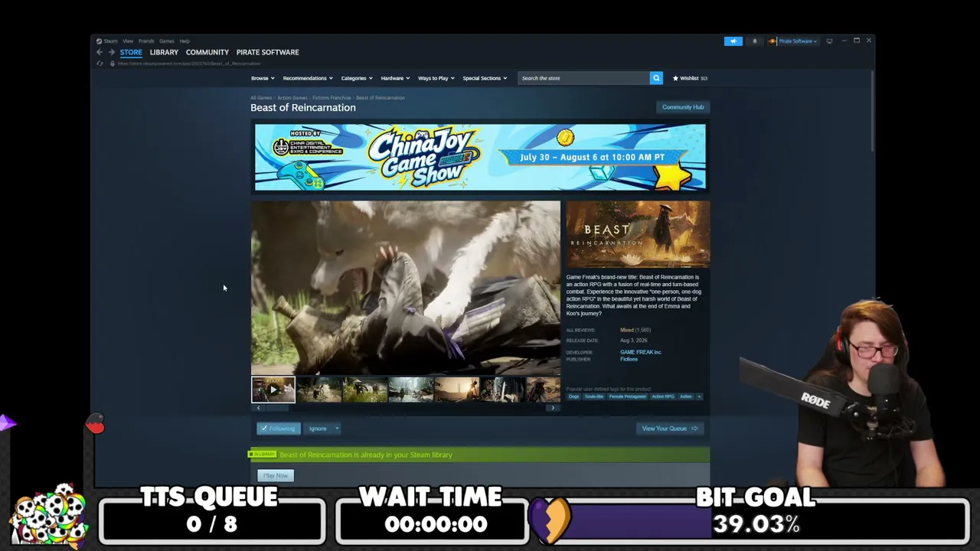This screenshot has height=551, width=980.
Task: Click the Big Picture mode monitor icon
Action: (x=829, y=41)
